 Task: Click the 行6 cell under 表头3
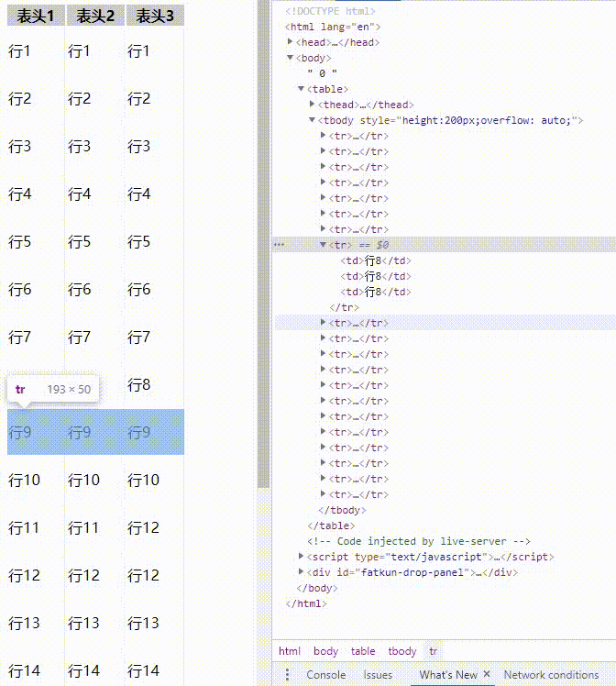(138, 290)
